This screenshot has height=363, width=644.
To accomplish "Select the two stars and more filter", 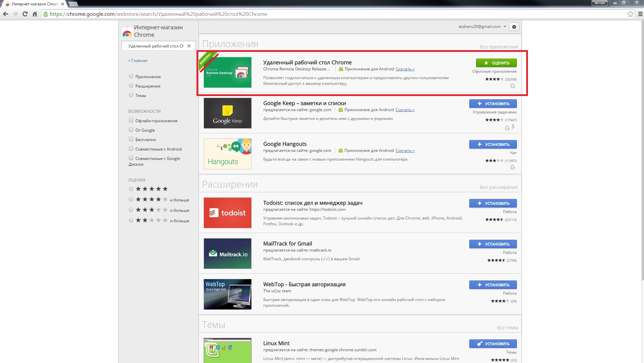I will tap(131, 220).
